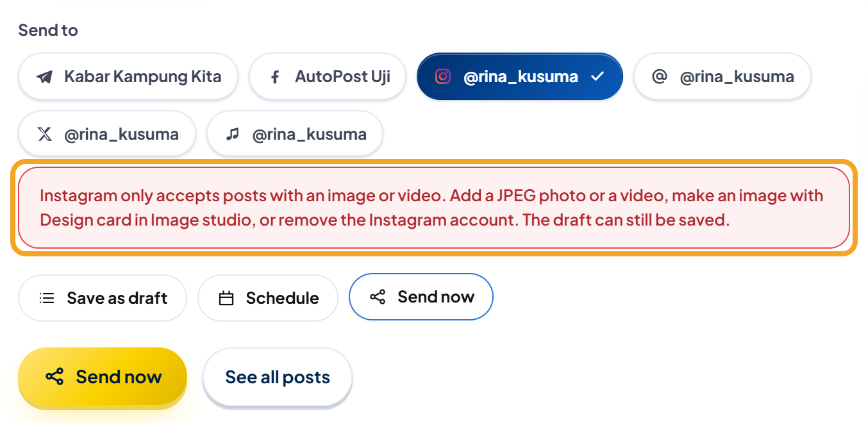Select the Kabar Kampung Kita Telegram channel
The image size is (868, 423).
(x=128, y=77)
